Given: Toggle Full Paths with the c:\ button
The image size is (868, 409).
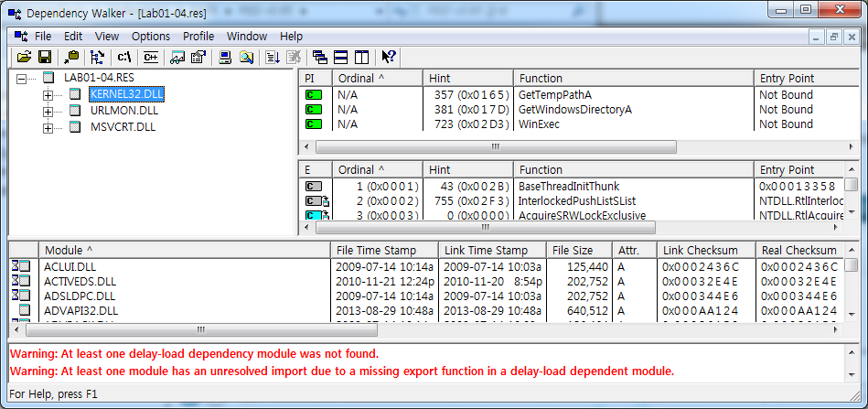Looking at the screenshot, I should point(124,57).
